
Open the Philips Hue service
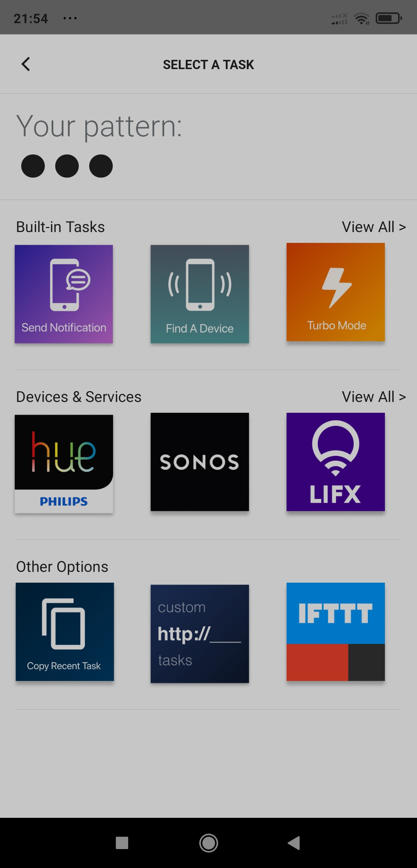[64, 464]
